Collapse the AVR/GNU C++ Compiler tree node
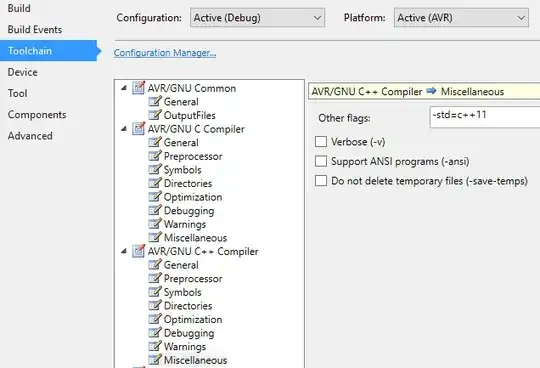This screenshot has height=368, width=540. point(124,251)
